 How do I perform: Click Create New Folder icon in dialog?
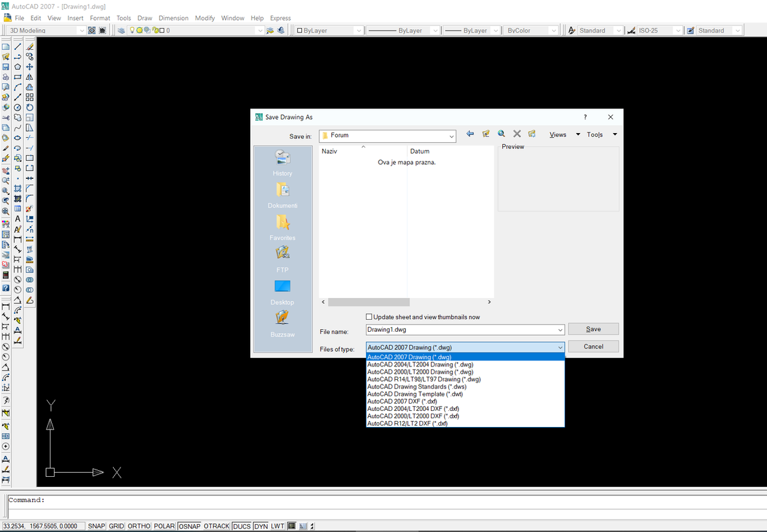[x=532, y=134]
